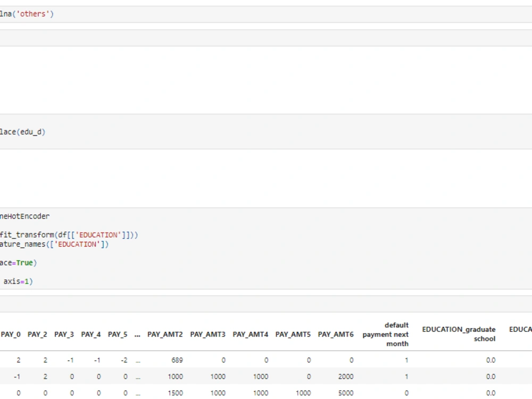Click the default payment value 0 in the 5000 row
Image resolution: width=532 pixels, height=399 pixels.
[406, 393]
